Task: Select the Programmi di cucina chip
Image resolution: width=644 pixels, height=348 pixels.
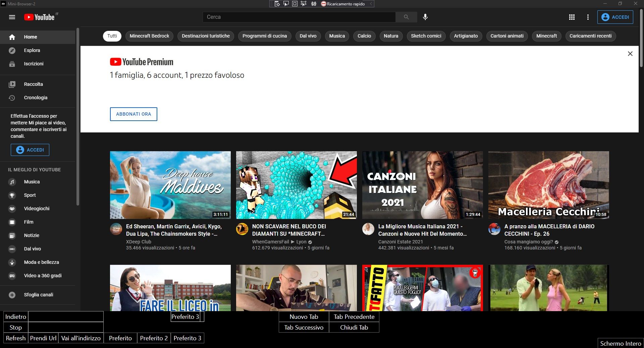Action: point(265,36)
